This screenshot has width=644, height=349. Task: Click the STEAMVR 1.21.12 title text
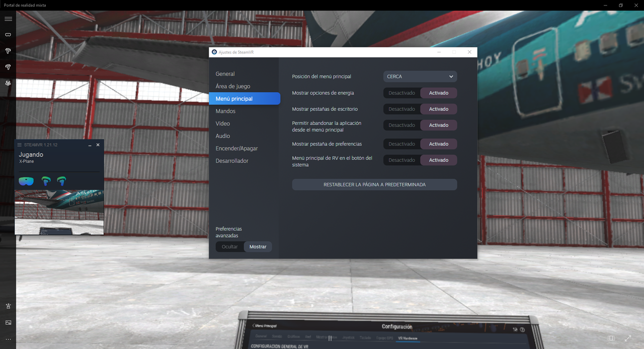click(41, 145)
